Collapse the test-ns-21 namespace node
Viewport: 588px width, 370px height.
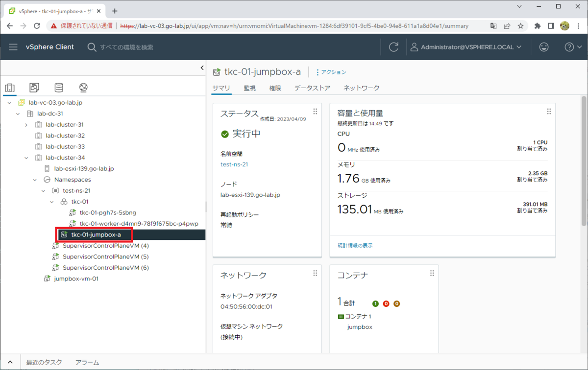click(43, 190)
